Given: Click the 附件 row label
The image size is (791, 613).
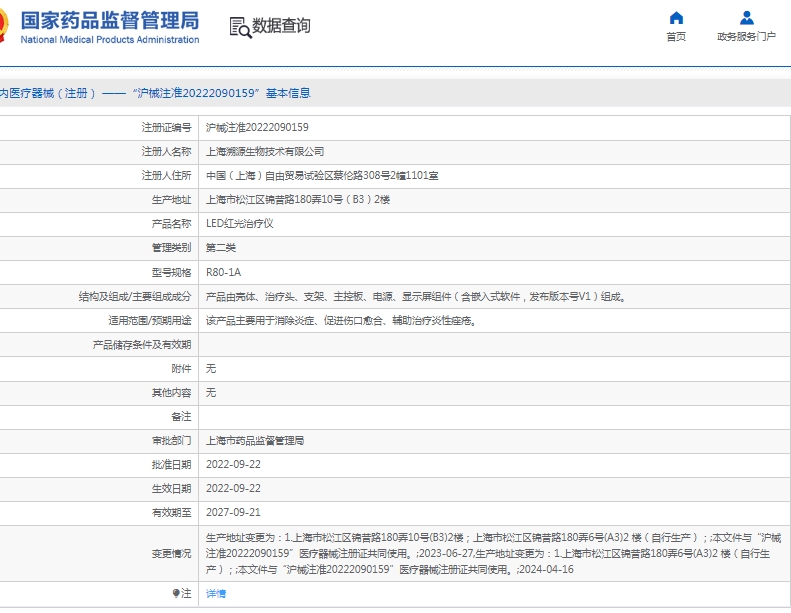Looking at the screenshot, I should [181, 368].
